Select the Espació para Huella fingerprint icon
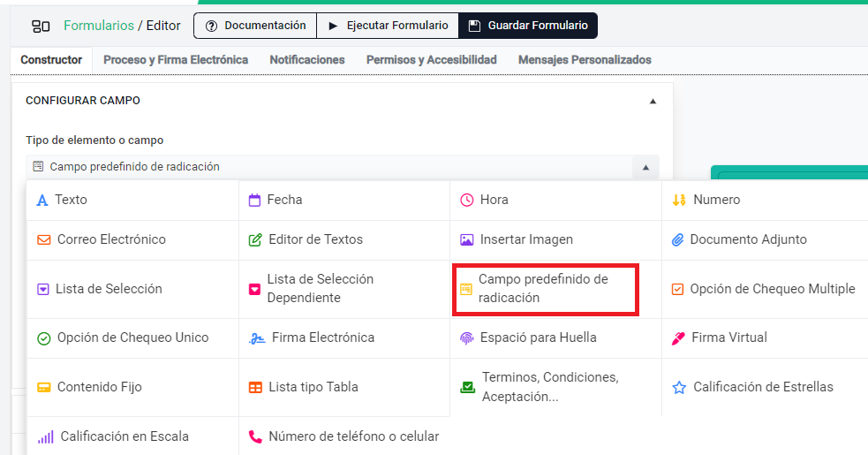This screenshot has height=455, width=868. pos(466,338)
